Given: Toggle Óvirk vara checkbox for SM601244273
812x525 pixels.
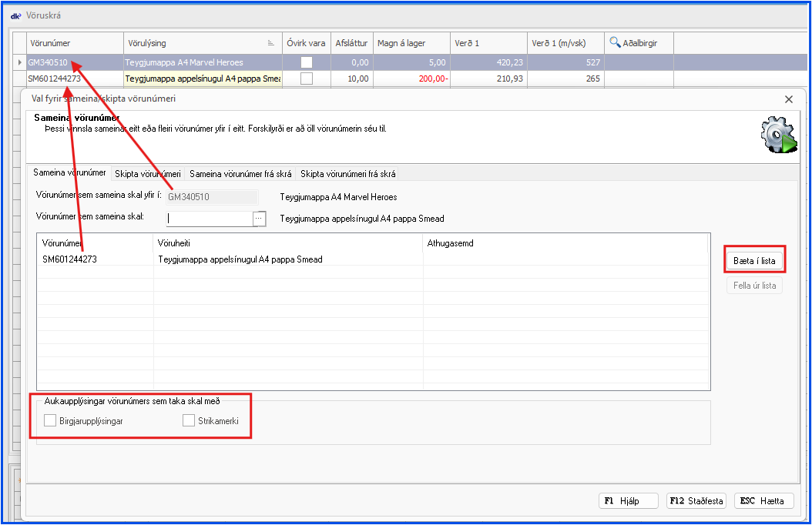Looking at the screenshot, I should [x=307, y=79].
